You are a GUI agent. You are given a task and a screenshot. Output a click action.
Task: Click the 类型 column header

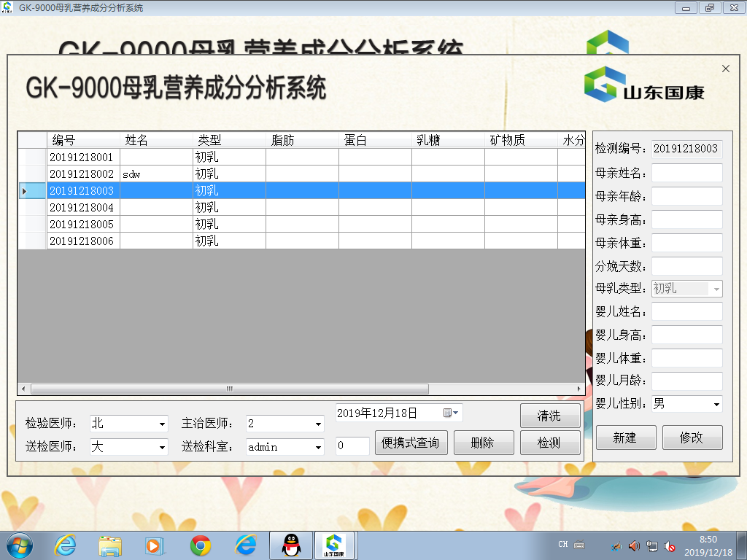pos(229,140)
